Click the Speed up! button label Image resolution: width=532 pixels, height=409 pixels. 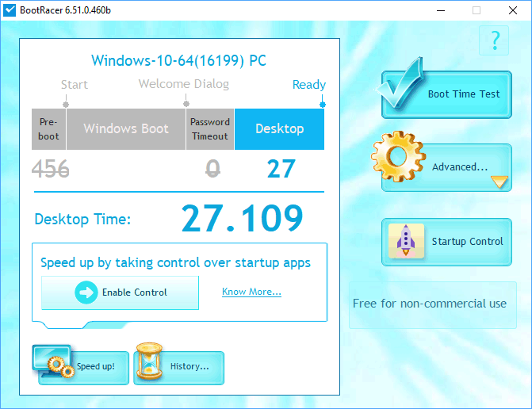(x=96, y=366)
